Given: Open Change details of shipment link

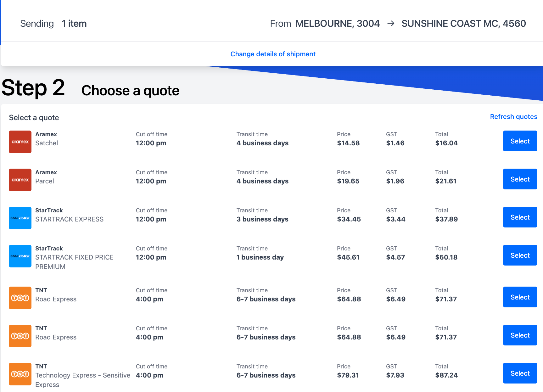Looking at the screenshot, I should pyautogui.click(x=273, y=54).
